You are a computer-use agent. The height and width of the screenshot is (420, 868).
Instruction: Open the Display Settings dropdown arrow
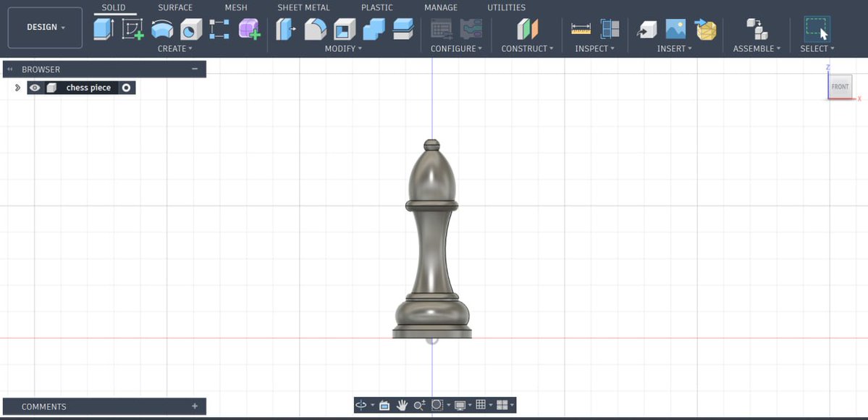point(469,406)
